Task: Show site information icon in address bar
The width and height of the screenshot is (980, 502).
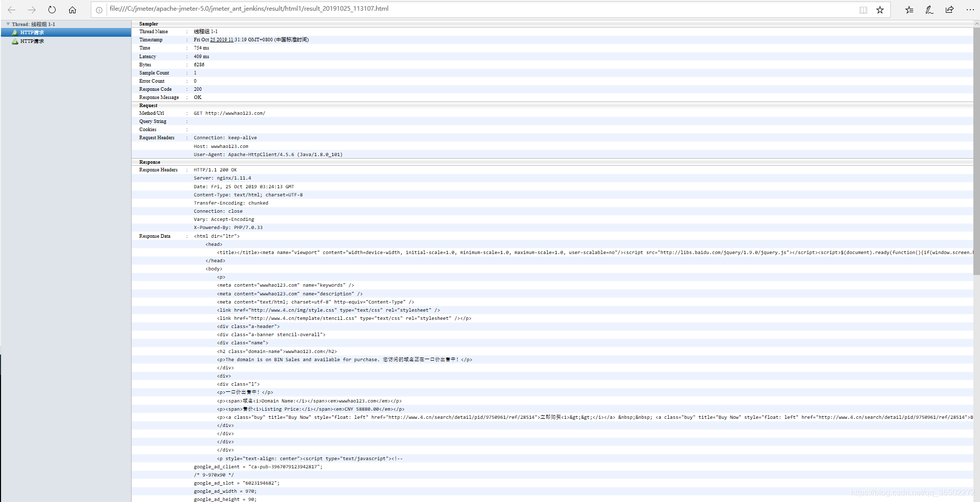Action: pyautogui.click(x=99, y=10)
